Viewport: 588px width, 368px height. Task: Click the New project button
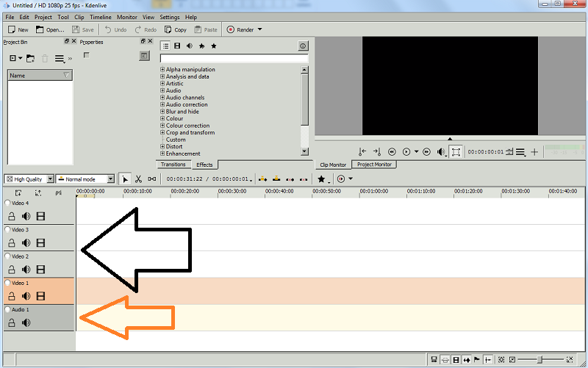coord(18,29)
